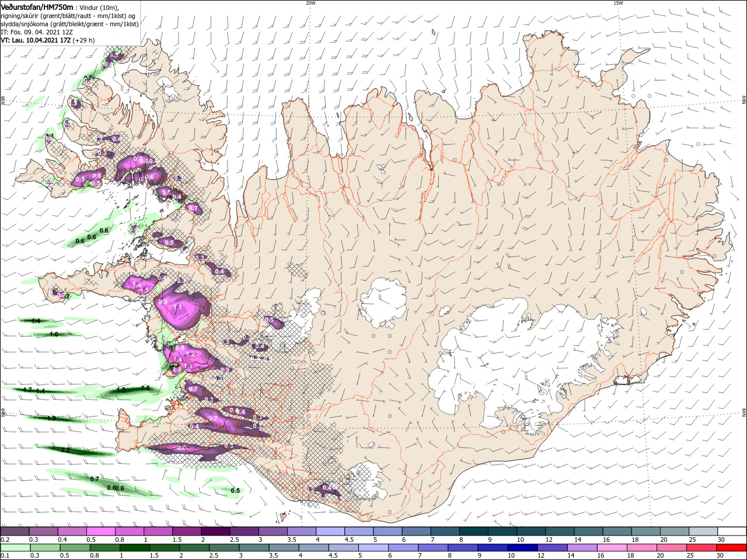This screenshot has height=560, width=747.
Task: Pick the upper-row swatch between 1.5 and 2
Action: 186,531
